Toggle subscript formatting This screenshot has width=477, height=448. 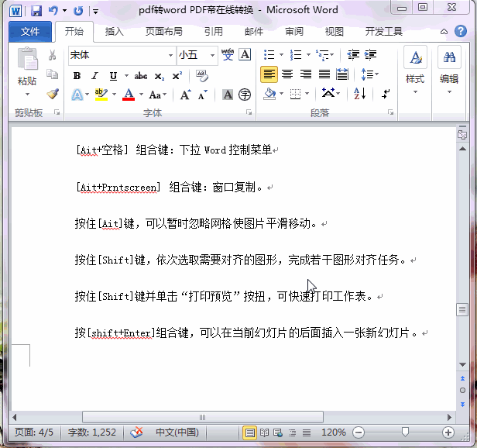click(x=159, y=76)
